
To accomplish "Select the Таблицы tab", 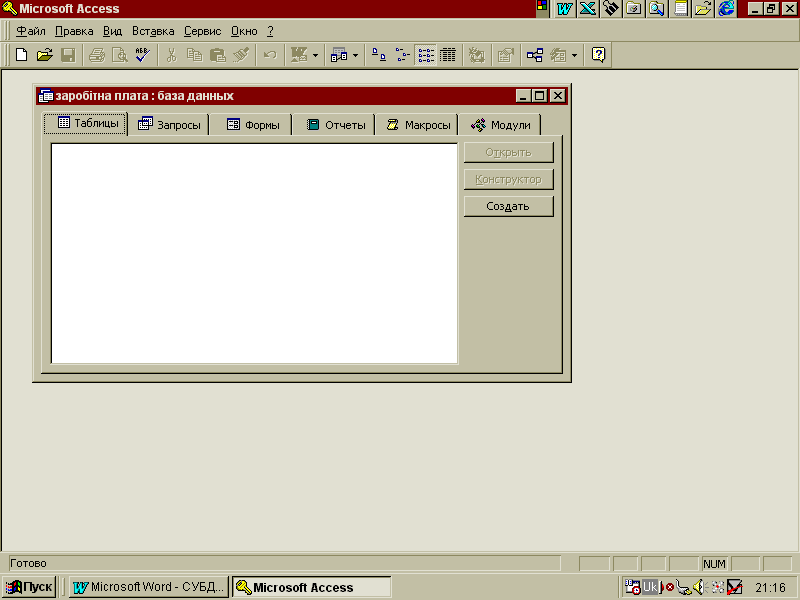I will (x=86, y=123).
